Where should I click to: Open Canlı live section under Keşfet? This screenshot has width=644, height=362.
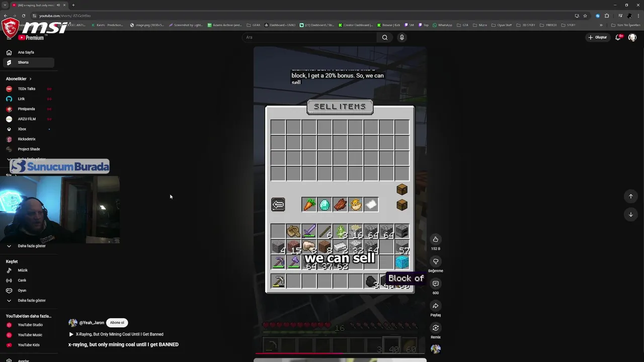pos(28,281)
